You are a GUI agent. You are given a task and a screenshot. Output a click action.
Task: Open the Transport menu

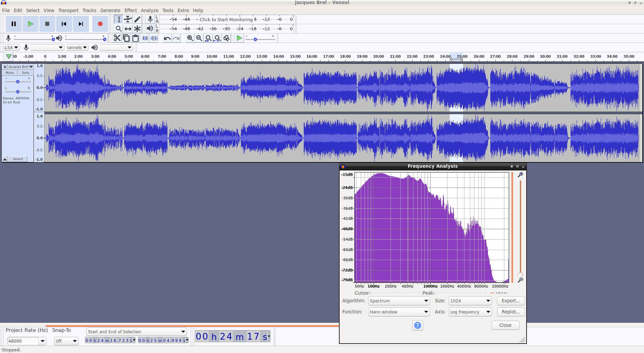68,10
